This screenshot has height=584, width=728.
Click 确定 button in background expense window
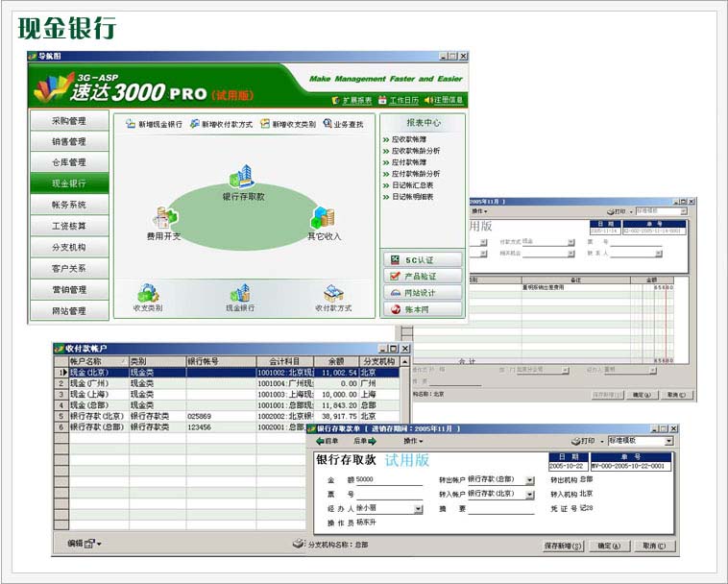point(642,395)
